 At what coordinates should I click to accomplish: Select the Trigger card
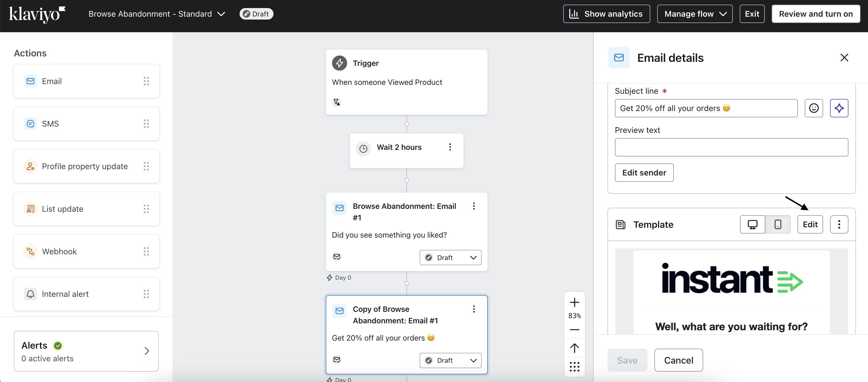[x=406, y=82]
